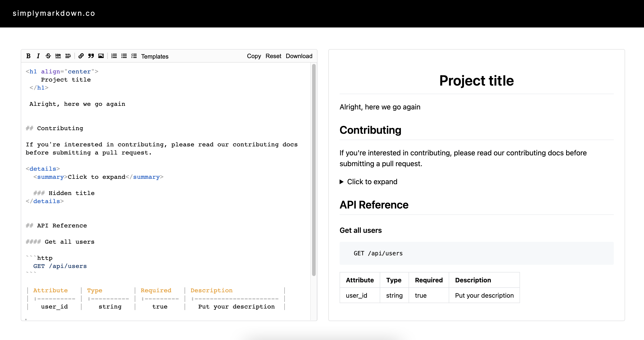This screenshot has width=644, height=340.
Task: Apply italic formatting with the I icon
Action: click(38, 56)
